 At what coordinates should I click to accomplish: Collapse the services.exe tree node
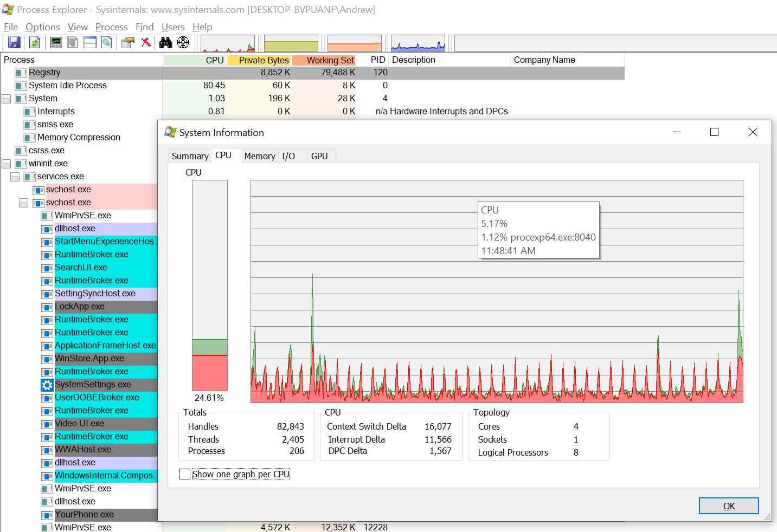click(x=15, y=177)
